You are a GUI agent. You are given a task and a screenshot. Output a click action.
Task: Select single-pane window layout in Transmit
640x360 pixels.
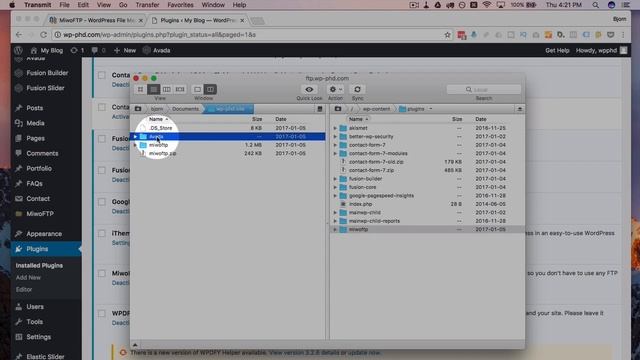[197, 89]
